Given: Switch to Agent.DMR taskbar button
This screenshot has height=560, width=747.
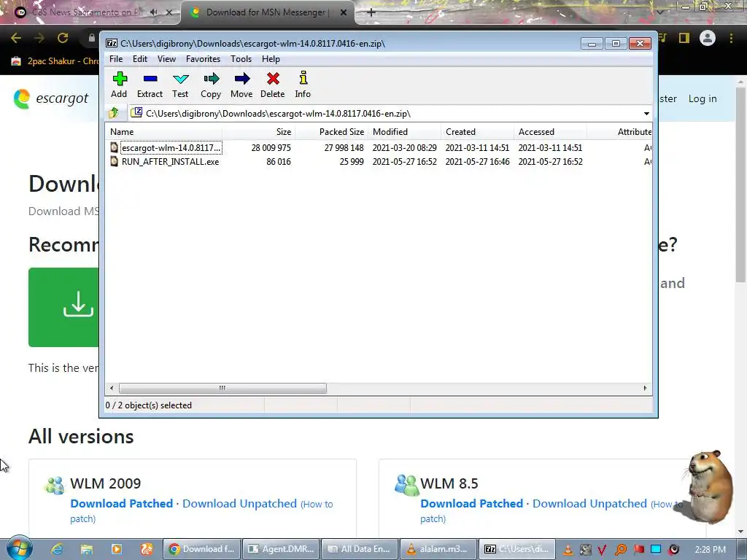Looking at the screenshot, I should click(x=282, y=549).
